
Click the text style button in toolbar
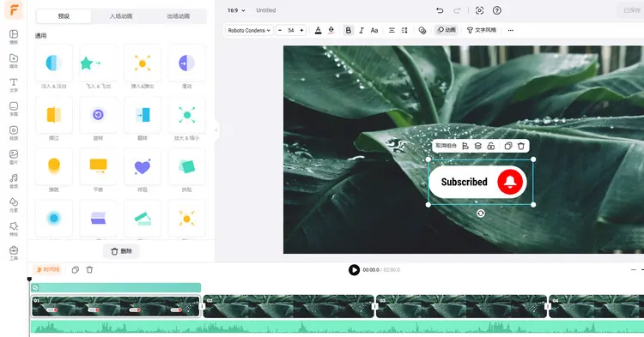482,30
